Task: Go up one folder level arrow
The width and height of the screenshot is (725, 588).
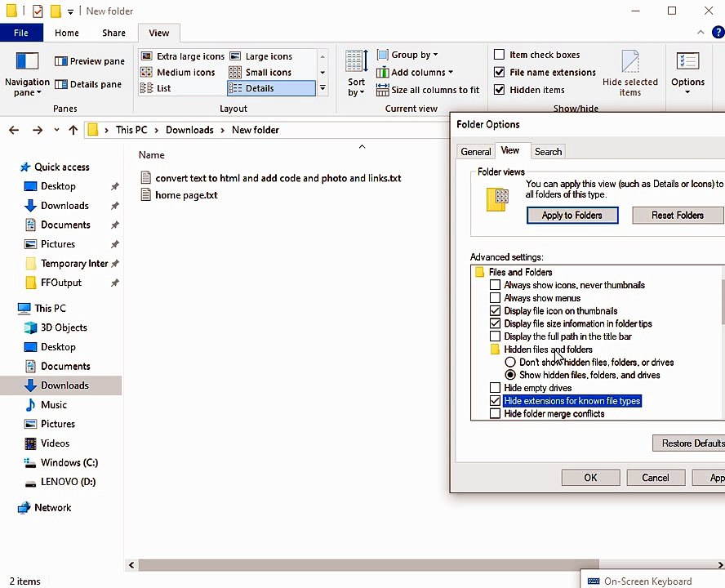Action: [x=73, y=130]
